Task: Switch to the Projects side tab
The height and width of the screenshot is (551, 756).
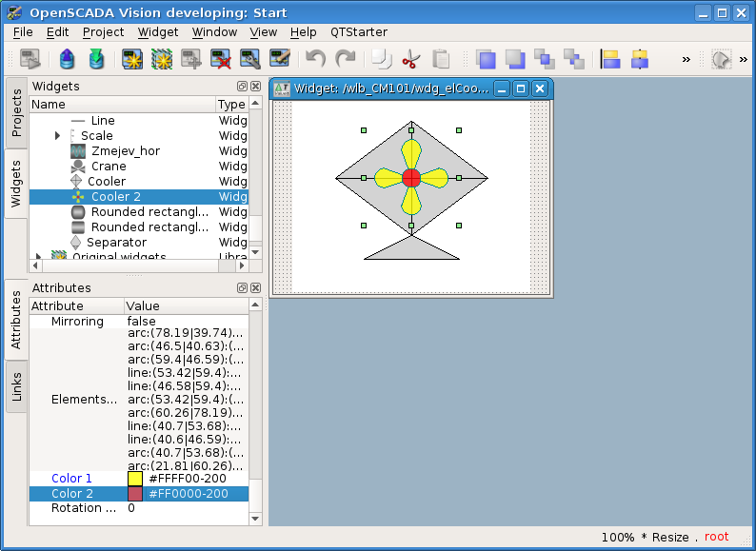Action: pos(16,113)
